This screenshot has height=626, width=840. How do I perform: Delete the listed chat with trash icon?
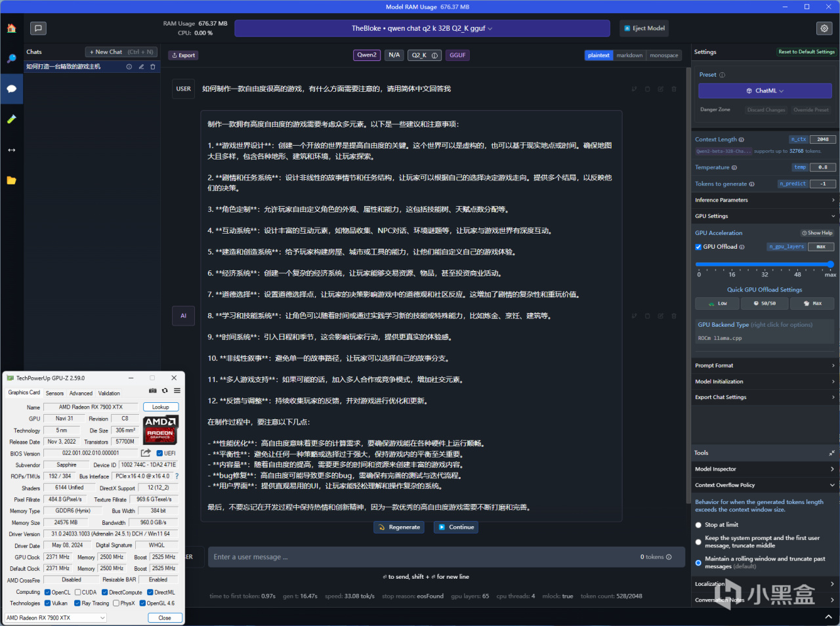[x=153, y=67]
